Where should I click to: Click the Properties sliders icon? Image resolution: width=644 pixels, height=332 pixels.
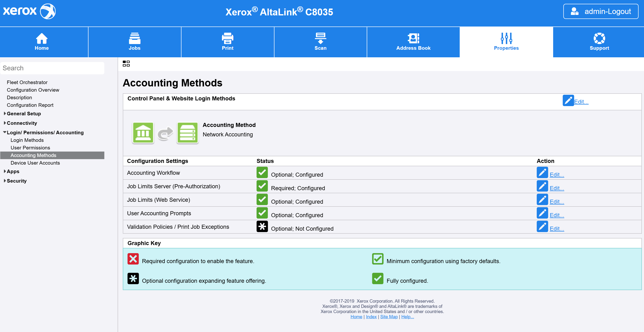[507, 38]
